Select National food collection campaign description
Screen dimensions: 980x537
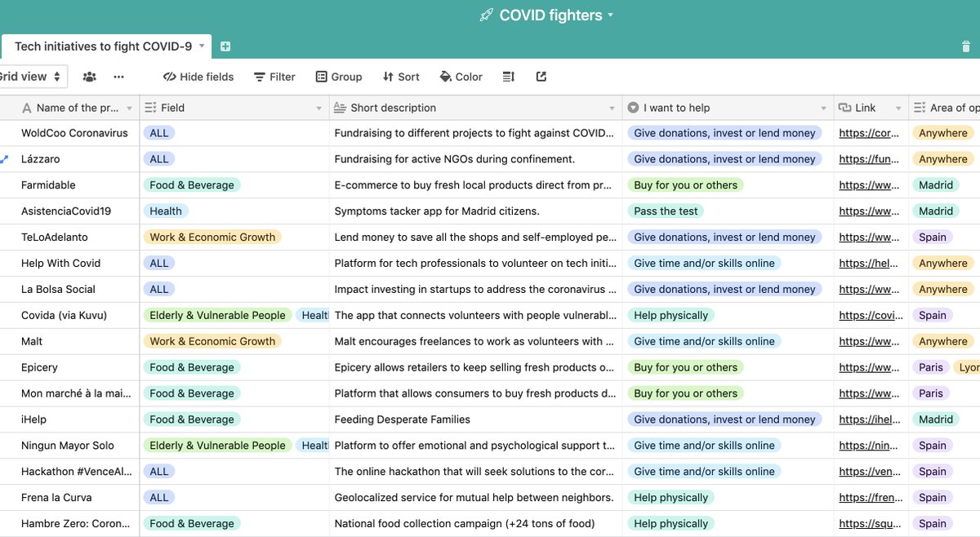point(476,524)
